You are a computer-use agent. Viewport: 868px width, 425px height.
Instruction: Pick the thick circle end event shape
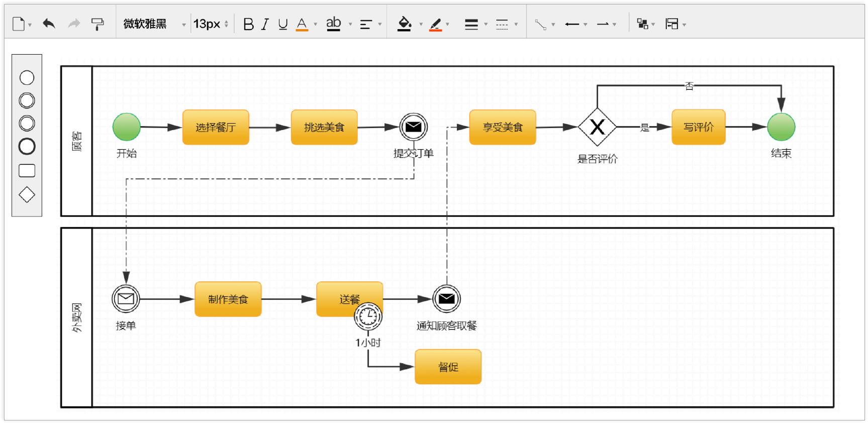tap(27, 146)
